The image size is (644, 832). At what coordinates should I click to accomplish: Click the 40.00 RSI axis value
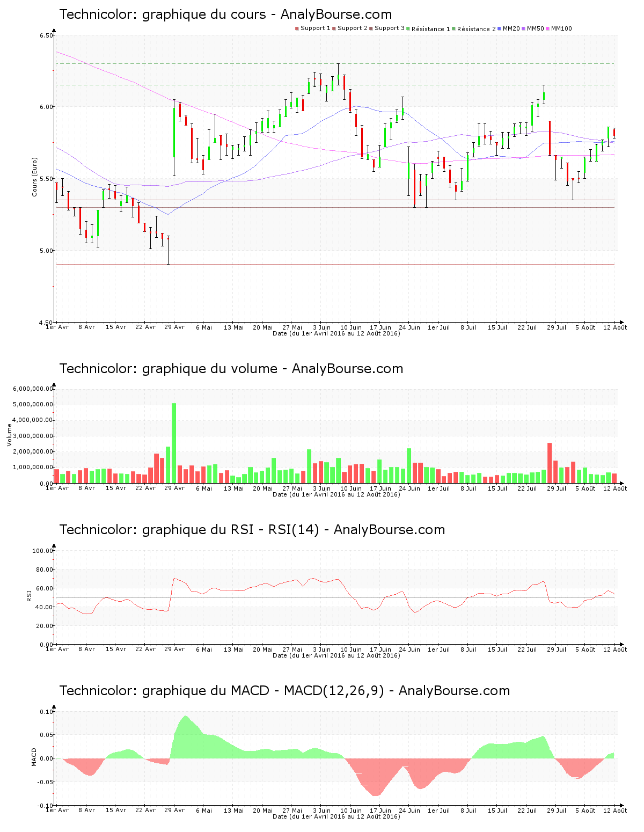click(45, 607)
